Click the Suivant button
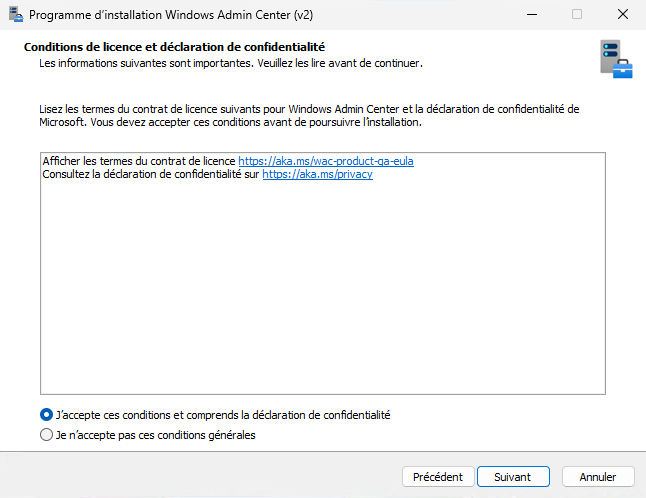The width and height of the screenshot is (646, 498). (x=513, y=477)
